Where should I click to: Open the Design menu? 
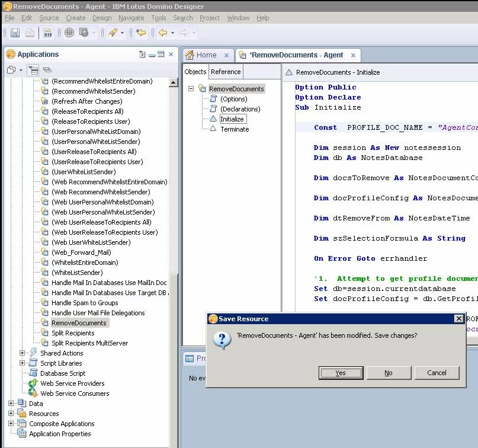[x=102, y=18]
